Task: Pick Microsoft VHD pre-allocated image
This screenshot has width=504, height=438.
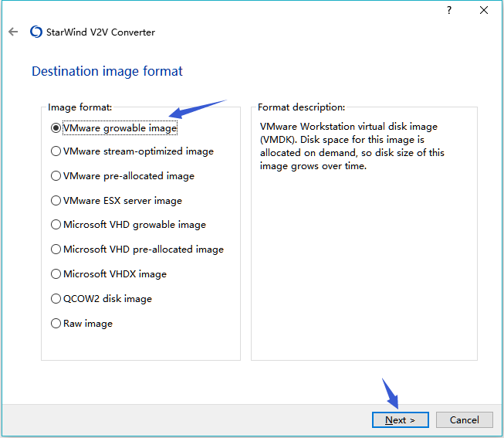Action: tap(137, 250)
